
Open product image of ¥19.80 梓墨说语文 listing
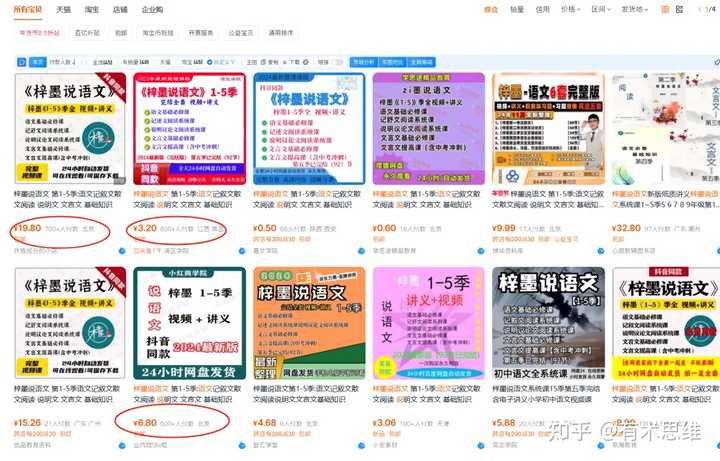70,129
